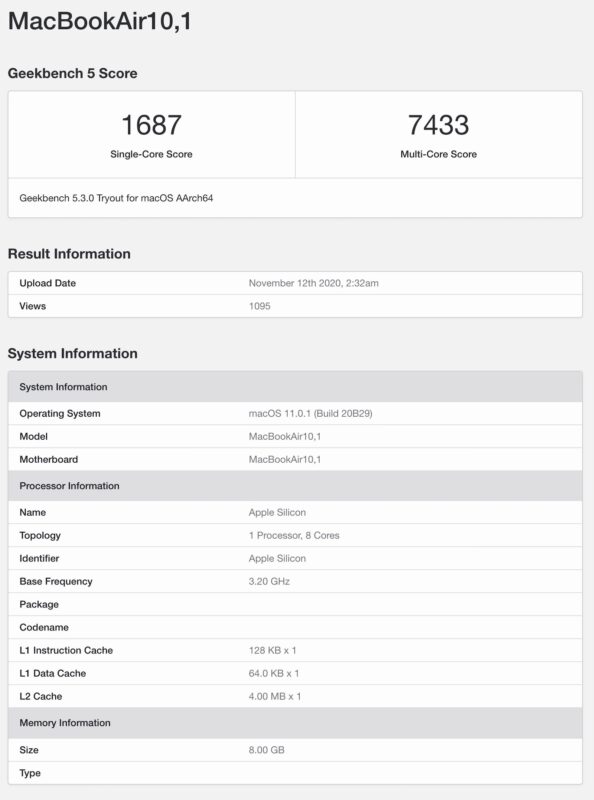Select the Operating System label
This screenshot has width=594, height=800.
click(x=60, y=414)
